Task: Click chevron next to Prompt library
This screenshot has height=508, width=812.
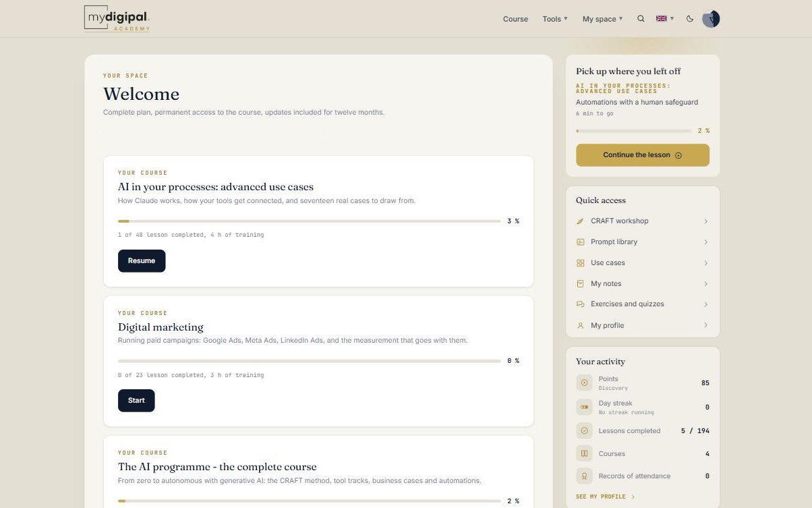Action: coord(706,242)
